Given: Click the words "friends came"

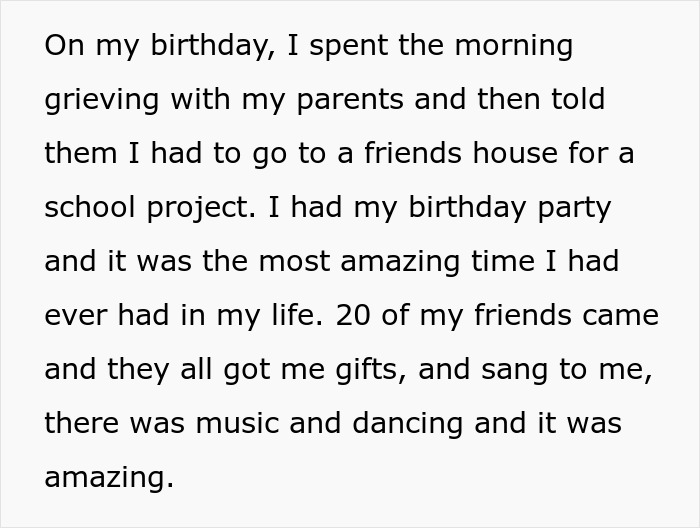Looking at the screenshot, I should (x=565, y=316).
